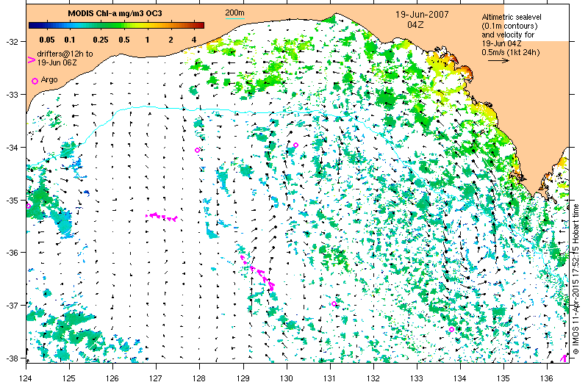The image size is (588, 382).
Task: Click the Argo legend circle symbol
Action: 35,81
